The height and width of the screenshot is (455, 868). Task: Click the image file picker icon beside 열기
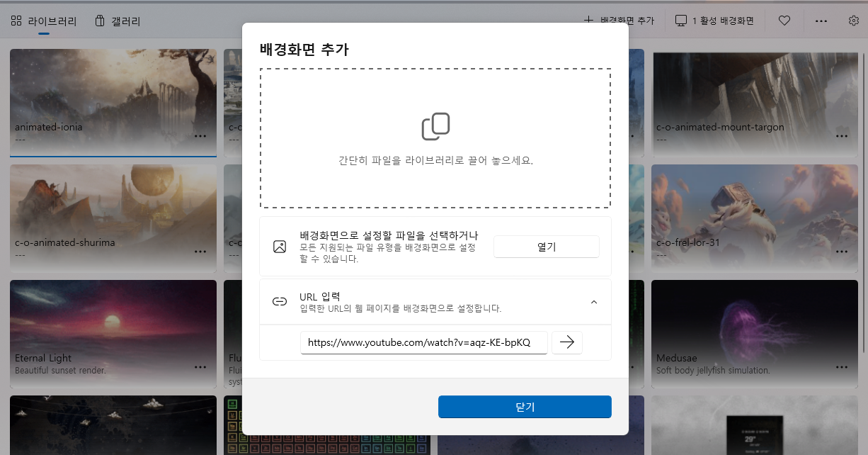tap(280, 247)
